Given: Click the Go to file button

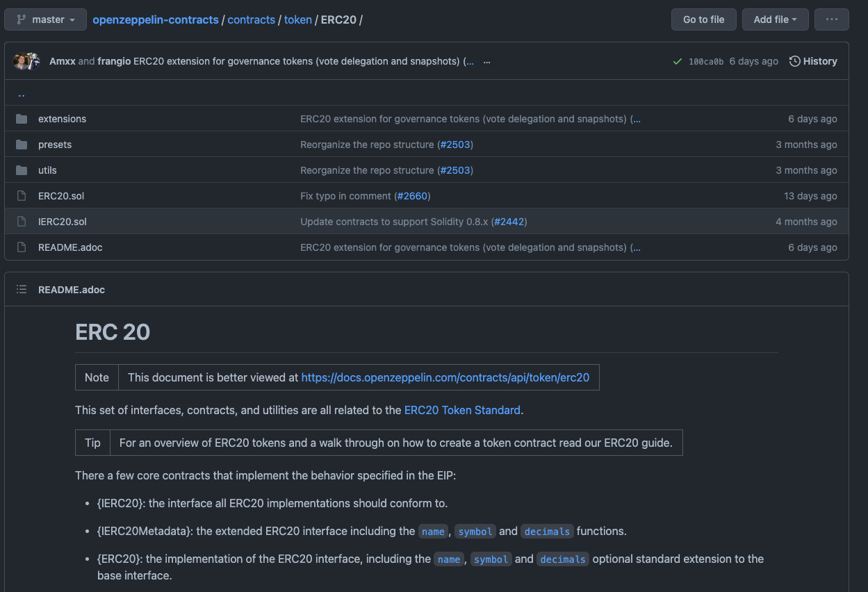Looking at the screenshot, I should [703, 19].
